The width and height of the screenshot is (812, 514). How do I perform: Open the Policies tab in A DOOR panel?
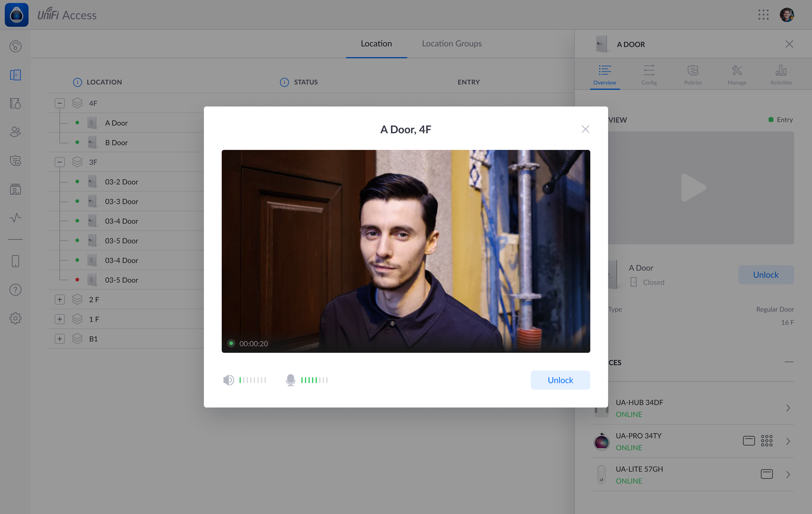(x=693, y=75)
